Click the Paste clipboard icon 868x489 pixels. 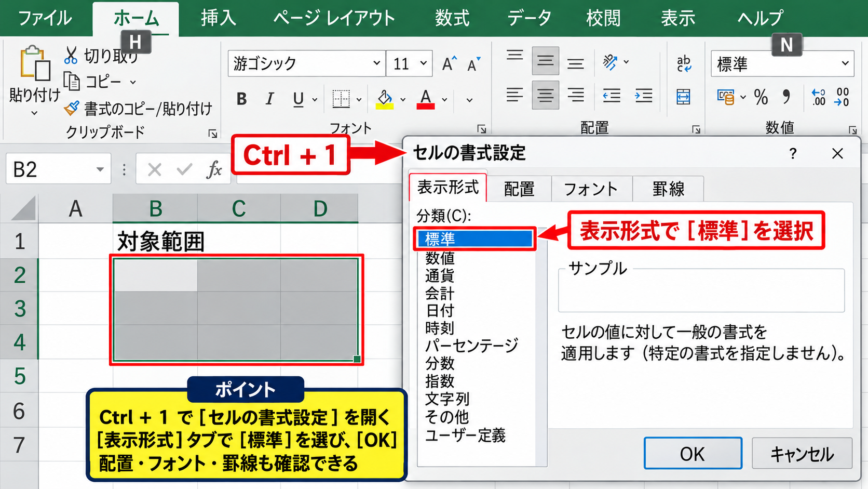[x=35, y=64]
